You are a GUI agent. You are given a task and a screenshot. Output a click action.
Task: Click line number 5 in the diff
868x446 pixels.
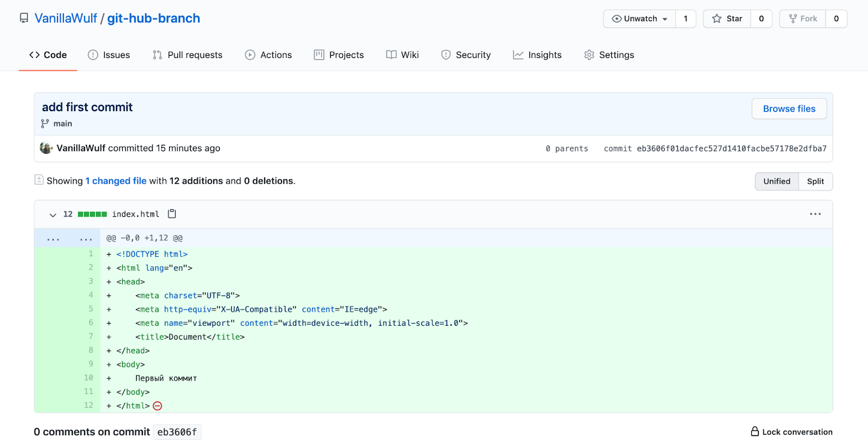point(91,309)
